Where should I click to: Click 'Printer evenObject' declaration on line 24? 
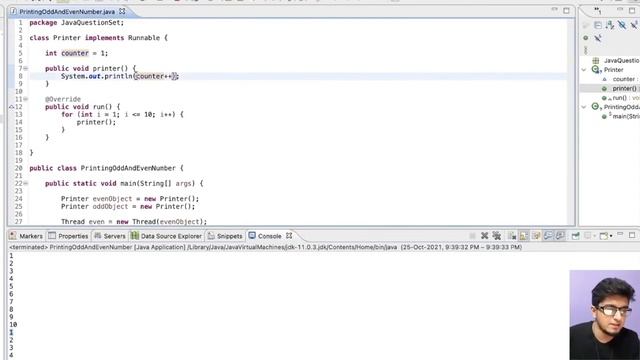click(x=130, y=199)
